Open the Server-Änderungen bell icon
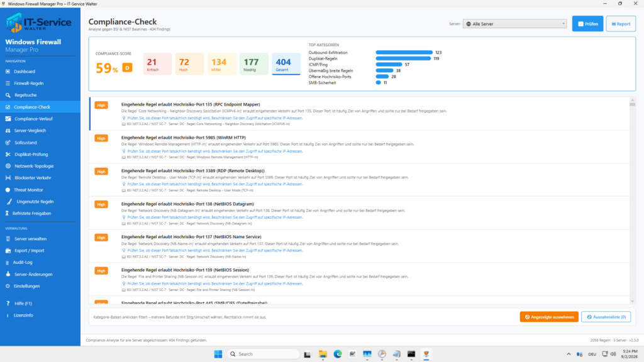644x362 pixels. point(8,274)
